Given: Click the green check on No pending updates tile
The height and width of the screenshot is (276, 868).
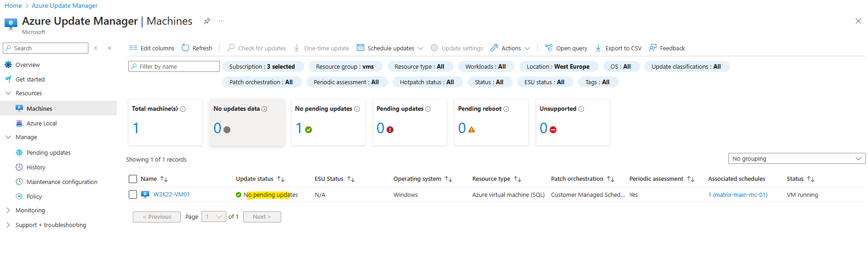Looking at the screenshot, I should (309, 130).
